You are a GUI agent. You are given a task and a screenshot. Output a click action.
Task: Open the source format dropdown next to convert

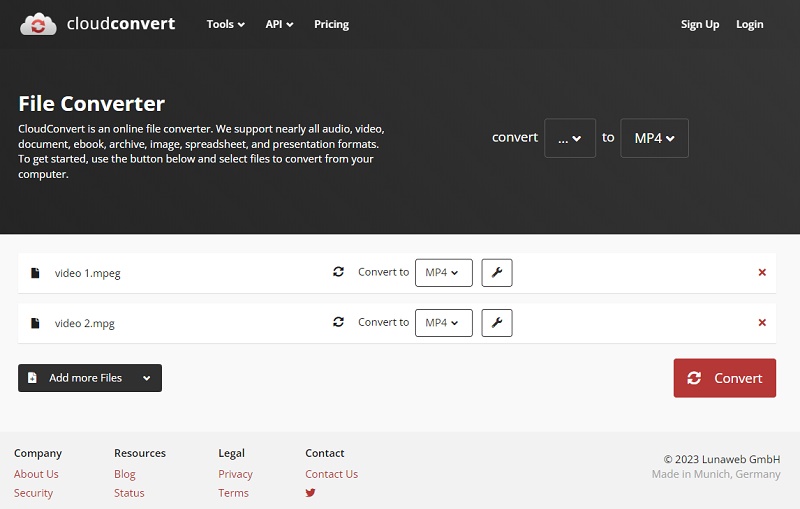[x=570, y=138]
